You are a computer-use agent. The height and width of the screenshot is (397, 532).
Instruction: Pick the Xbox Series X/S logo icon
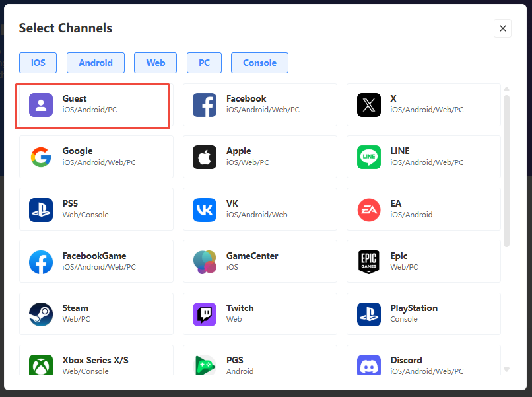(41, 365)
